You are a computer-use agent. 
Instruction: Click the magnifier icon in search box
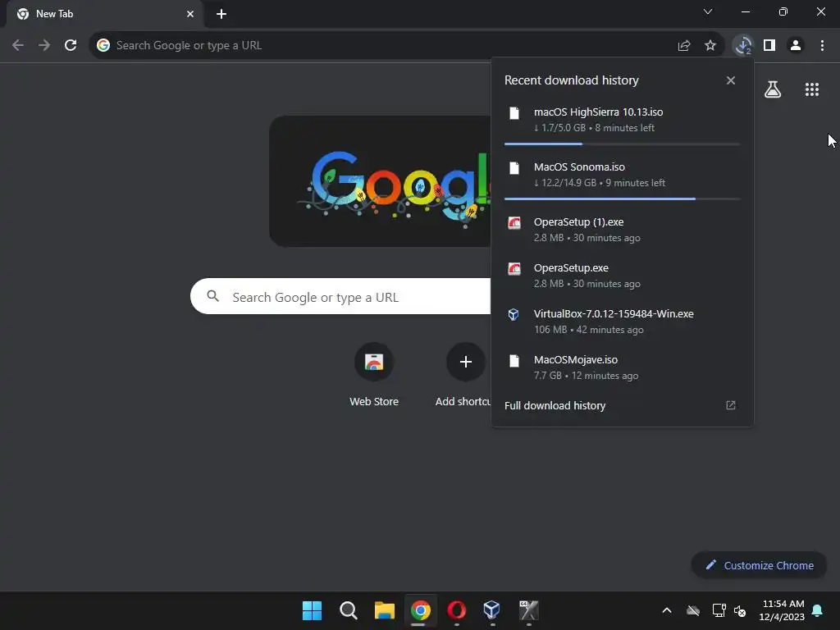click(212, 295)
